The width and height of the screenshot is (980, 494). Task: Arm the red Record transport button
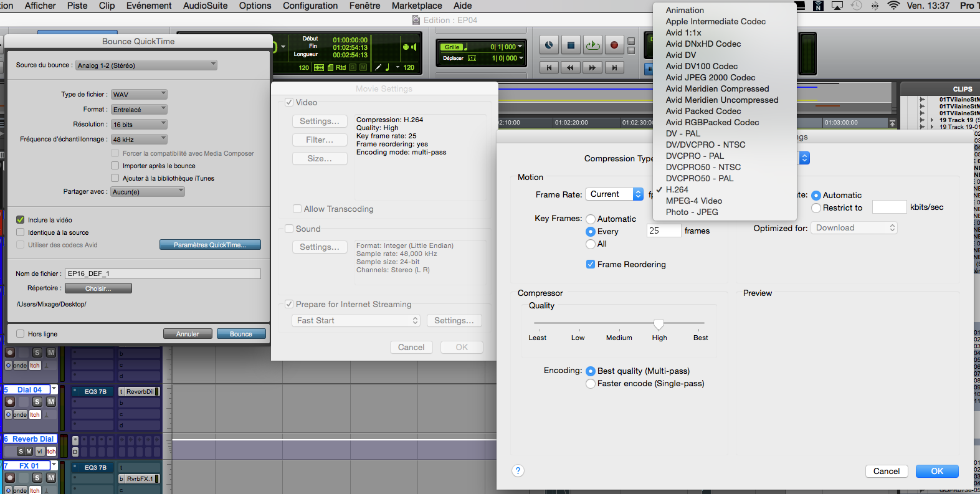[614, 45]
